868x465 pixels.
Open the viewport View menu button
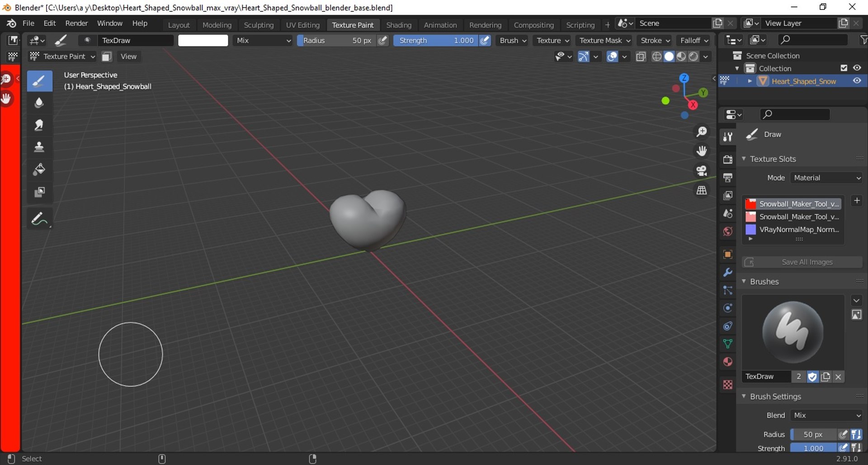(x=128, y=57)
